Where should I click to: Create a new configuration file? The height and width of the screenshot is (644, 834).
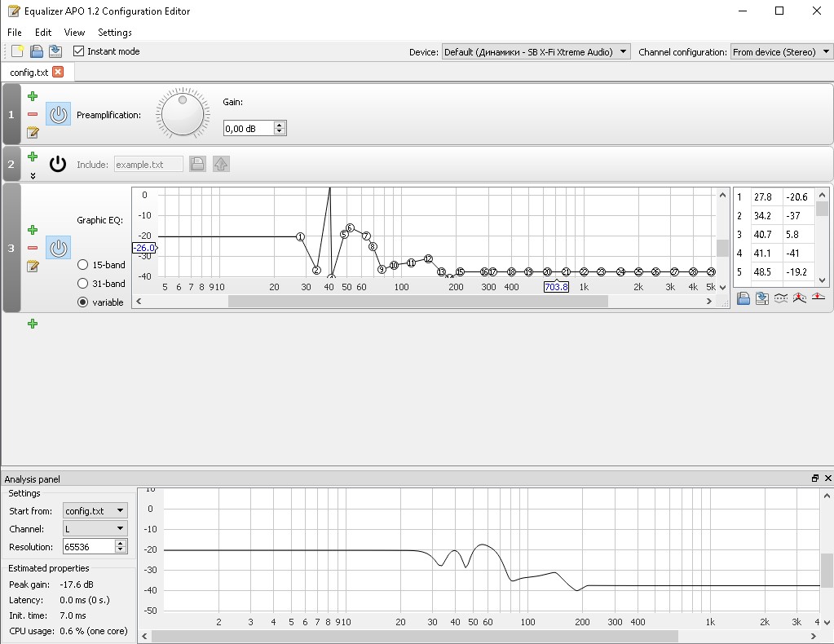17,51
